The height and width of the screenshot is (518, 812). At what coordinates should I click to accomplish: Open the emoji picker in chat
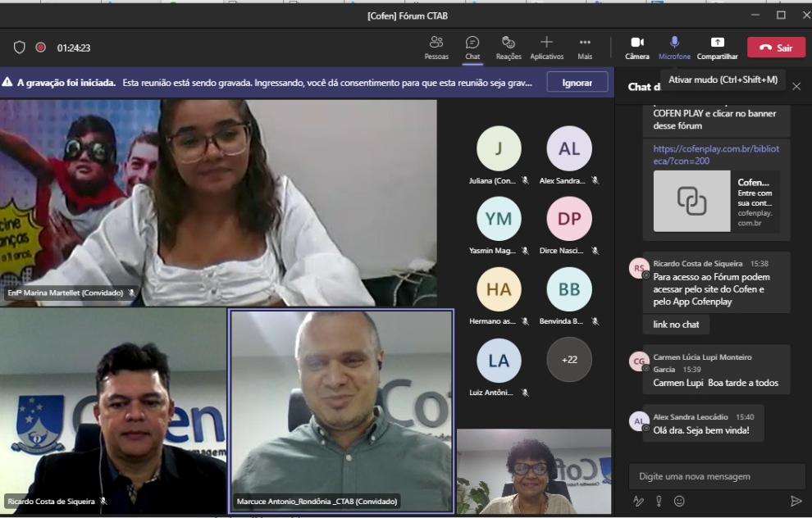(x=679, y=501)
